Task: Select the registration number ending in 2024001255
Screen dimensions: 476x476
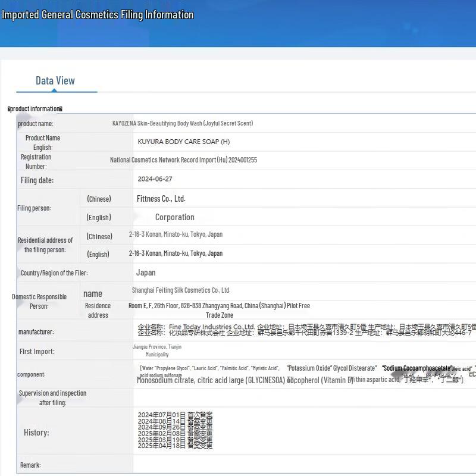Action: click(183, 160)
